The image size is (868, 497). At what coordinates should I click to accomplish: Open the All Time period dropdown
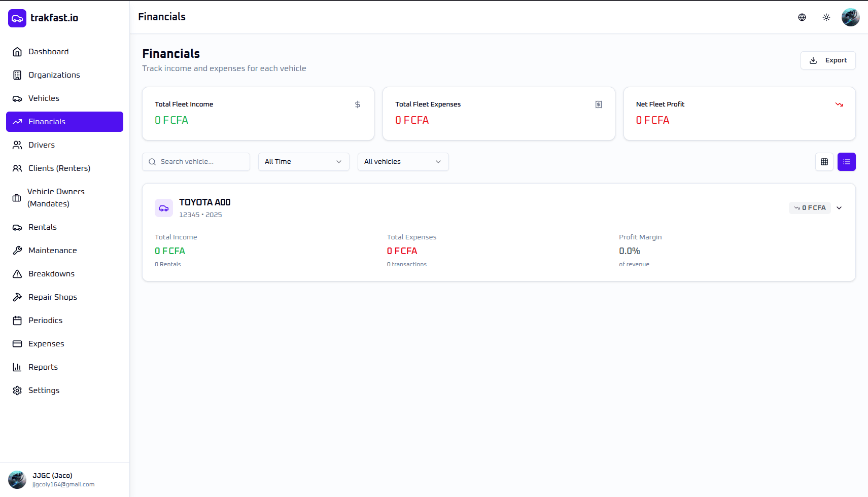click(x=303, y=162)
